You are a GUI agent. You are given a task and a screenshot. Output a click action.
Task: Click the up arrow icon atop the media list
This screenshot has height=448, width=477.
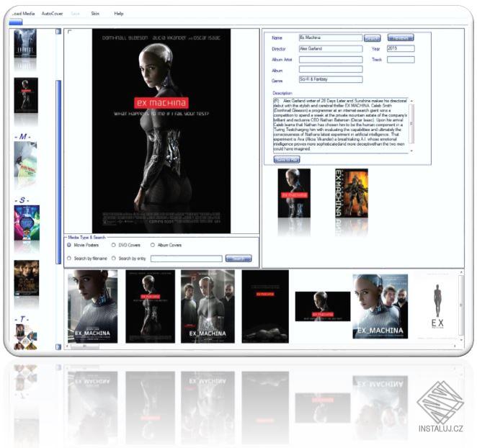[x=58, y=31]
